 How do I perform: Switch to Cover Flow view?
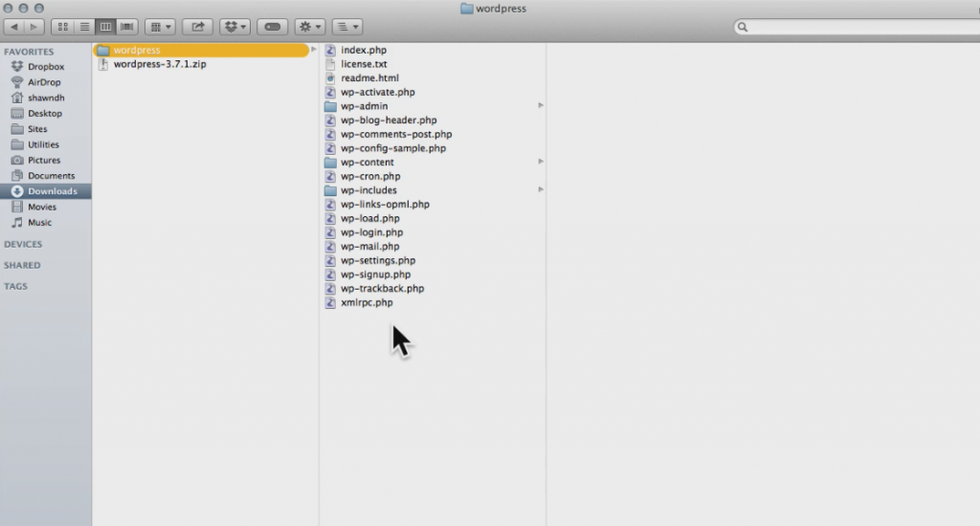(127, 27)
